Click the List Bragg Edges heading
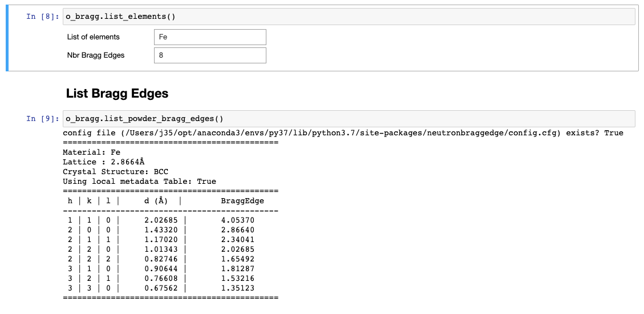The image size is (644, 314). (117, 93)
